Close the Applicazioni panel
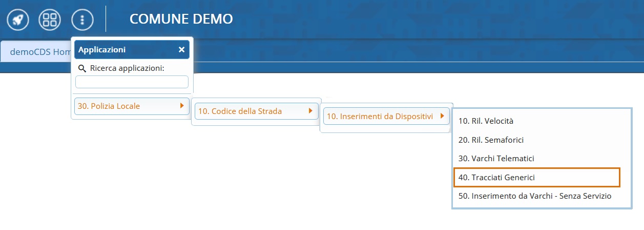This screenshot has height=230, width=644. (181, 50)
